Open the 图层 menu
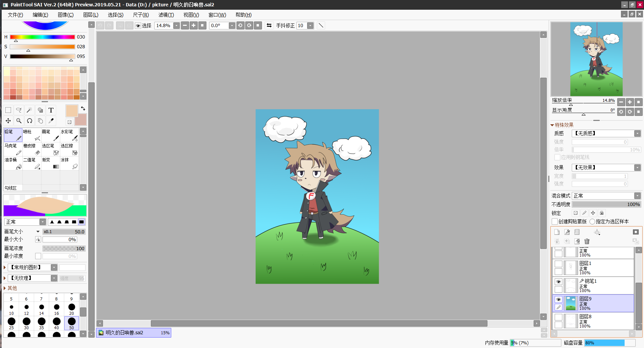This screenshot has height=348, width=644. 91,15
